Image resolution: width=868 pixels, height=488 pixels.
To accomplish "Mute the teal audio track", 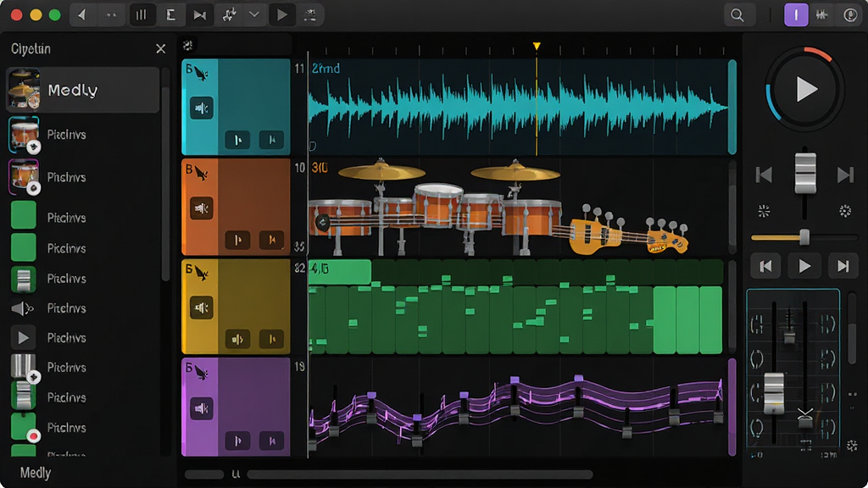I will (202, 108).
